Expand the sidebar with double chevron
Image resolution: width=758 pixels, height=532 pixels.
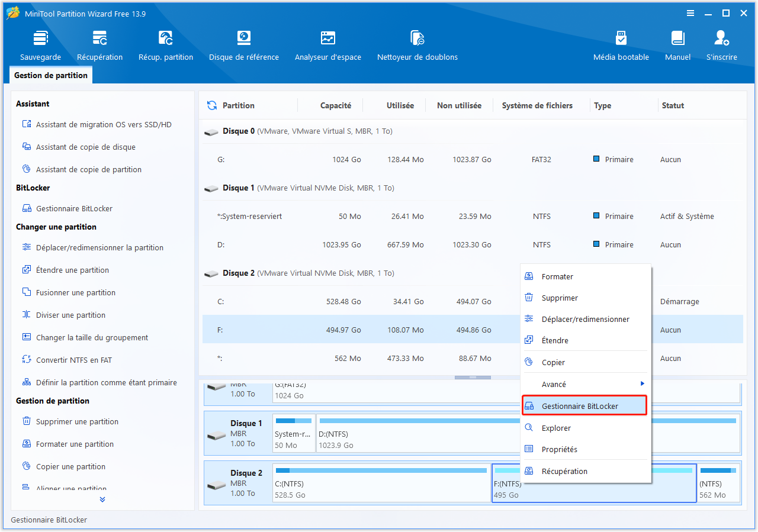(x=102, y=499)
